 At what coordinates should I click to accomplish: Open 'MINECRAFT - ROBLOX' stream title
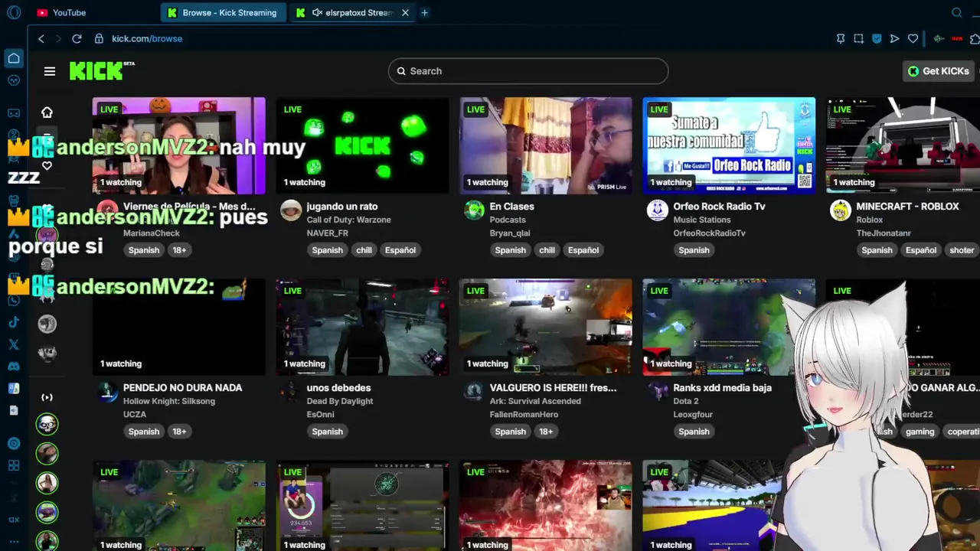907,207
